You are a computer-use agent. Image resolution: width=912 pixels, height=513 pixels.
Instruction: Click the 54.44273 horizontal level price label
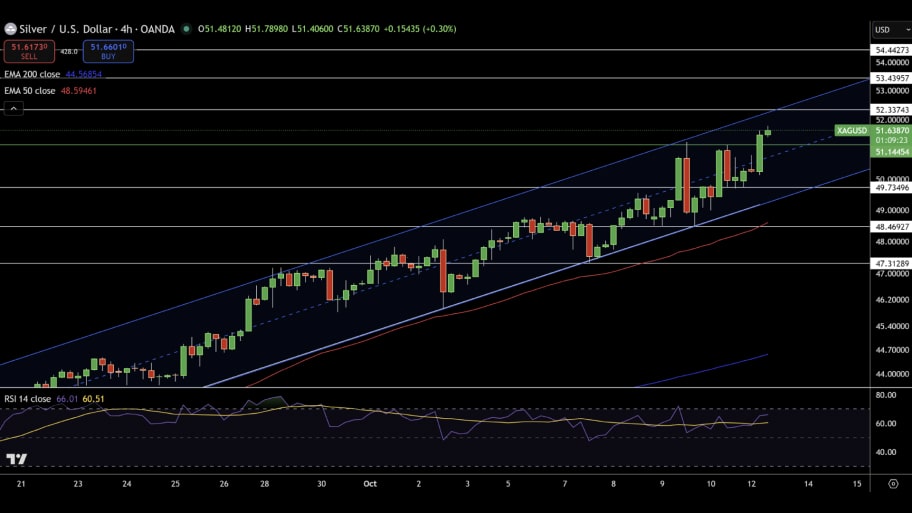tap(890, 49)
